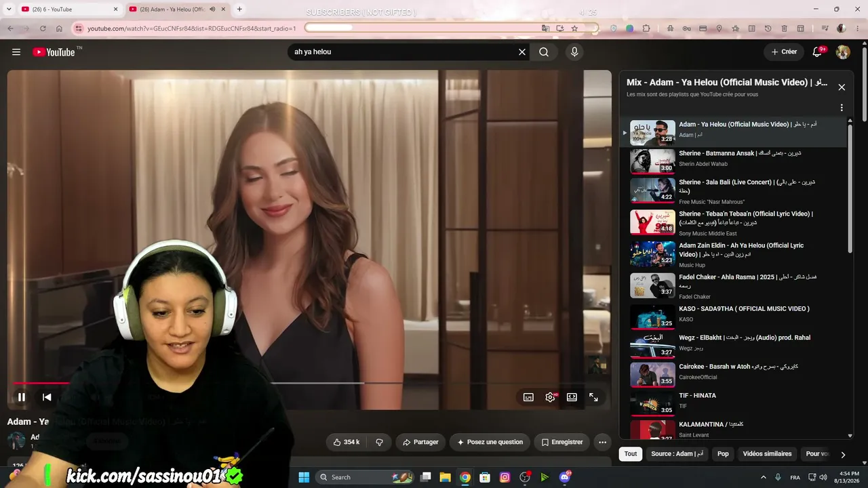Open Instagram from the taskbar

click(x=505, y=477)
